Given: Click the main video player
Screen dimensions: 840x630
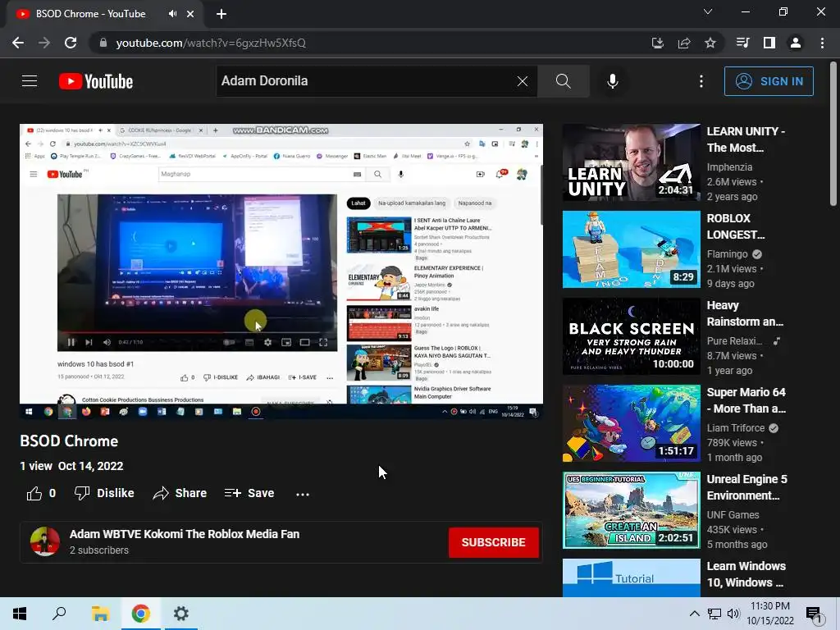Looking at the screenshot, I should (x=281, y=271).
